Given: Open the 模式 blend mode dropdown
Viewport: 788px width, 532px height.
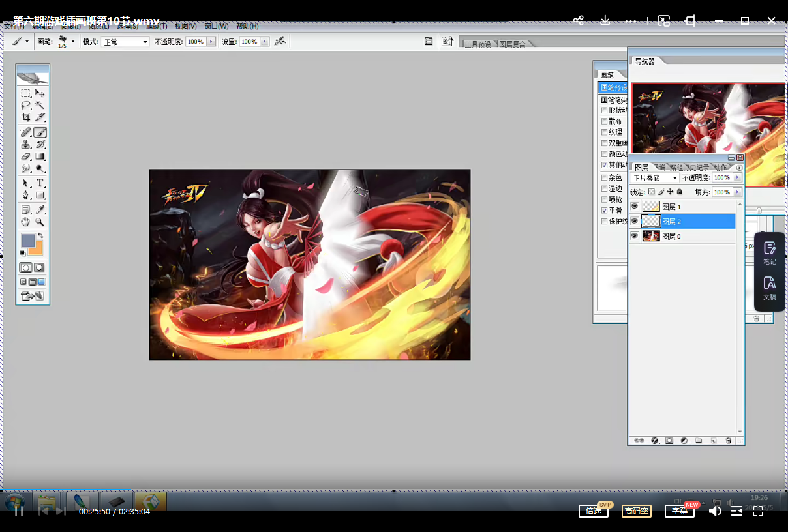Looking at the screenshot, I should click(x=126, y=42).
